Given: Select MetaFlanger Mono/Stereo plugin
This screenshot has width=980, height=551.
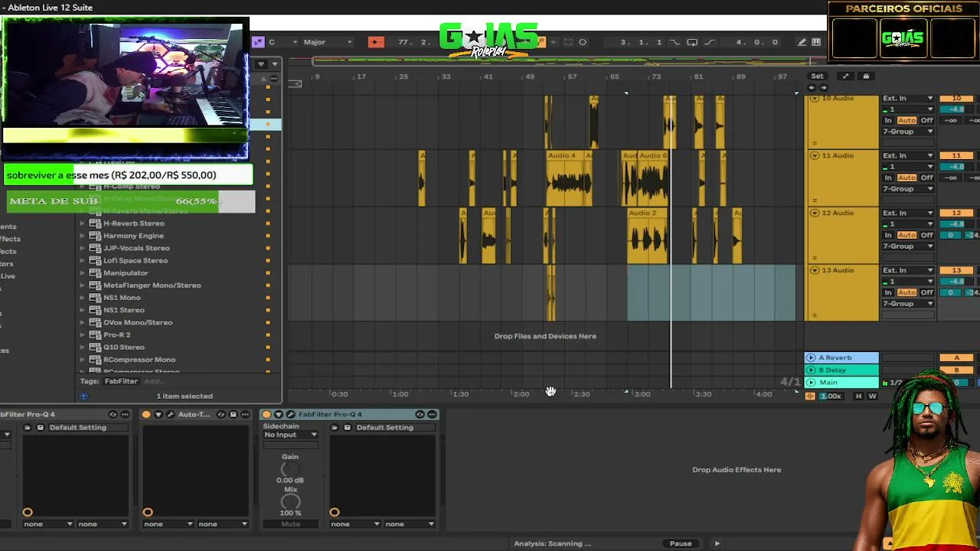Looking at the screenshot, I should [x=152, y=285].
